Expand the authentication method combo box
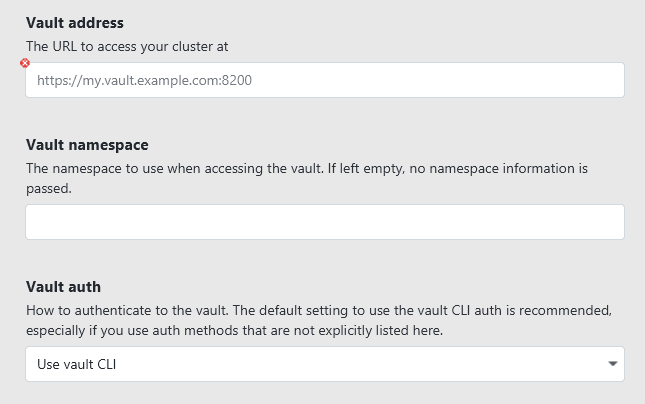The height and width of the screenshot is (404, 645). tap(325, 364)
